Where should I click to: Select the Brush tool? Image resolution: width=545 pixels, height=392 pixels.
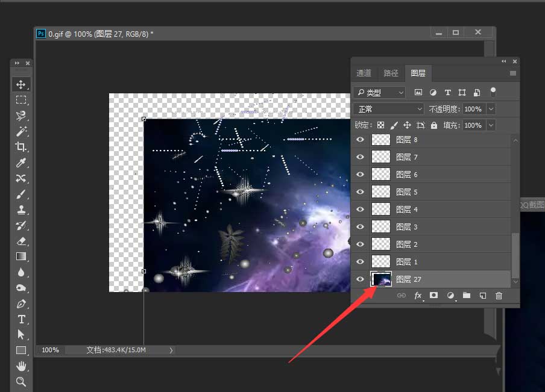(x=21, y=194)
